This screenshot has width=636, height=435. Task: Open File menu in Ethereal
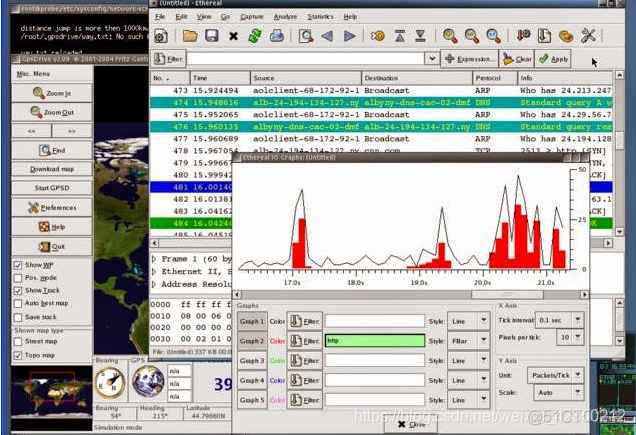pos(160,17)
